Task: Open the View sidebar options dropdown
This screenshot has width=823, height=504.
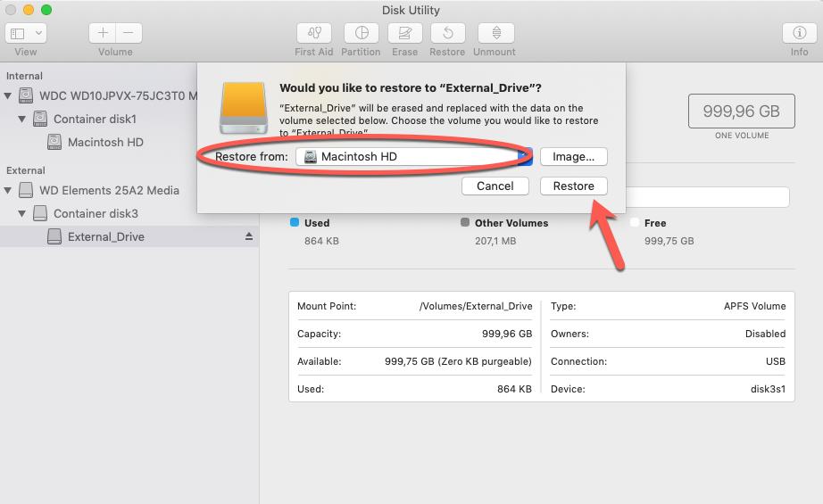Action: pos(26,33)
